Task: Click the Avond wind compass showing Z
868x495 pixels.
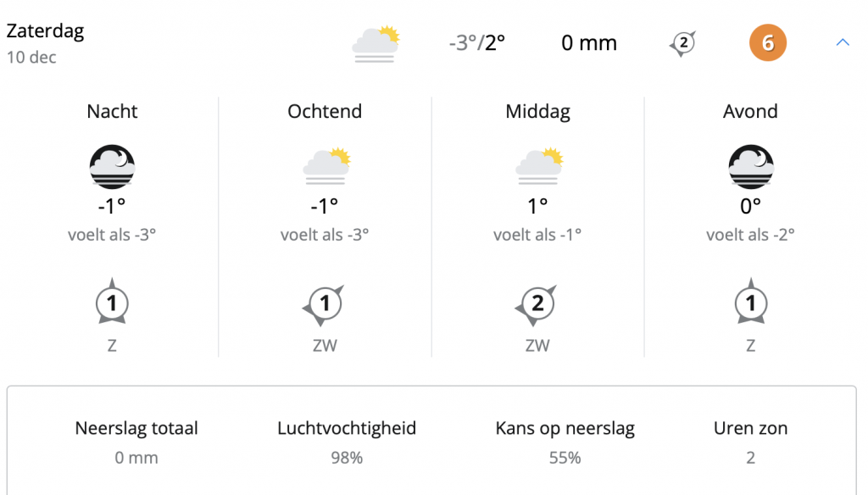Action: (x=751, y=303)
